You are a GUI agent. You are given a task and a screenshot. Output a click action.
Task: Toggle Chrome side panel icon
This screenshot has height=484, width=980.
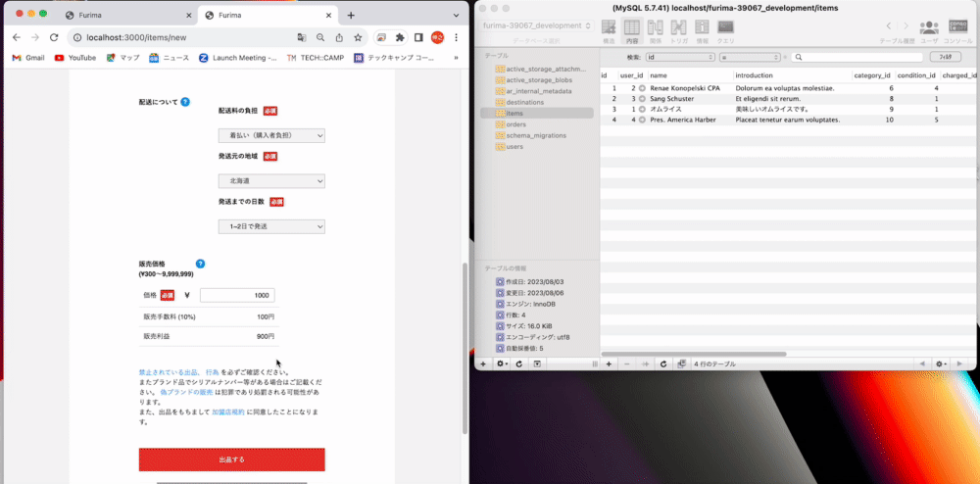[418, 37]
